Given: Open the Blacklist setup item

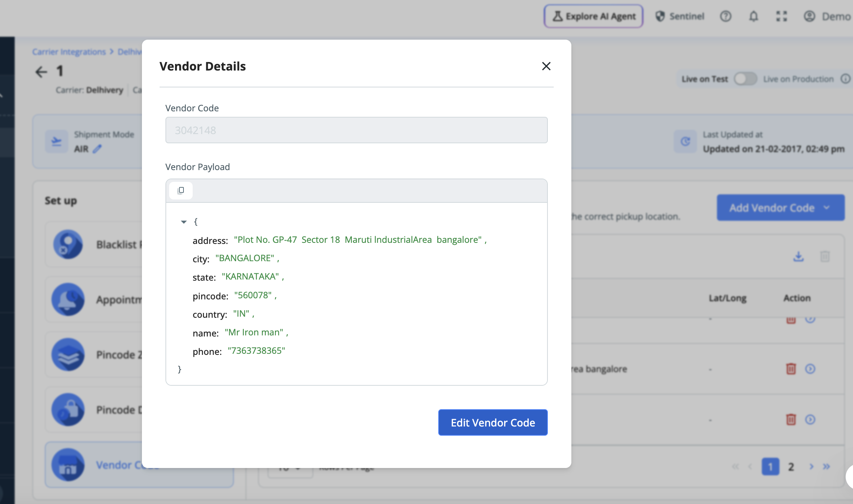Looking at the screenshot, I should point(94,244).
